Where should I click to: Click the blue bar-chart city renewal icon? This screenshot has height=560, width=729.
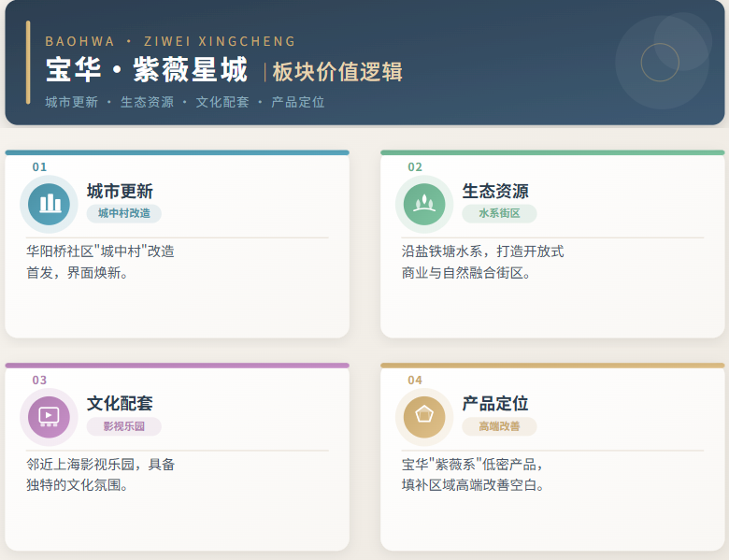(x=49, y=204)
